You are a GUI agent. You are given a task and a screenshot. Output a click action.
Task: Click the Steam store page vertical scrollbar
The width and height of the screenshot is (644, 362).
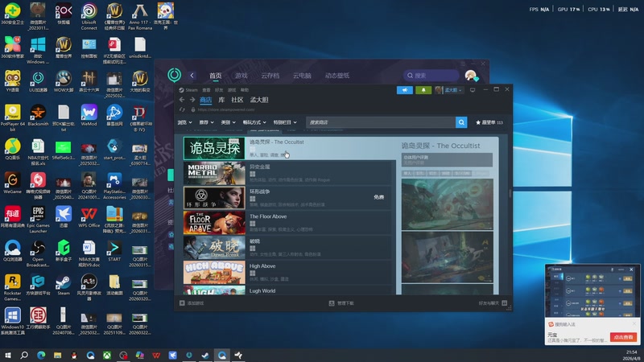point(510,194)
